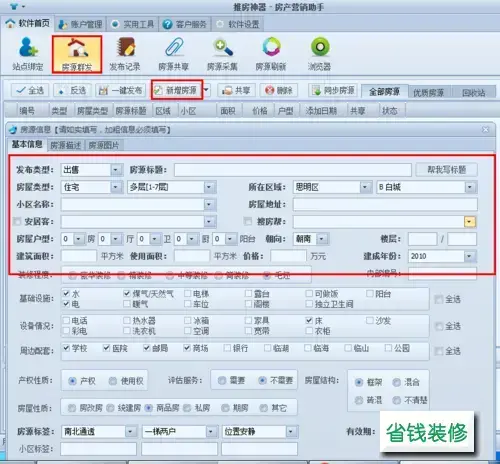Expand the 建成年份 2010 dropdown
This screenshot has width=500, height=464.
tap(469, 256)
